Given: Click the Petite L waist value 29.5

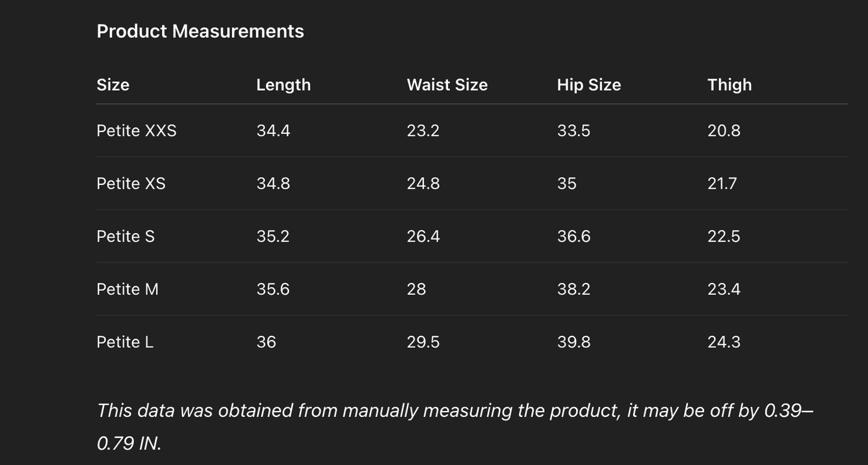Looking at the screenshot, I should tap(423, 342).
